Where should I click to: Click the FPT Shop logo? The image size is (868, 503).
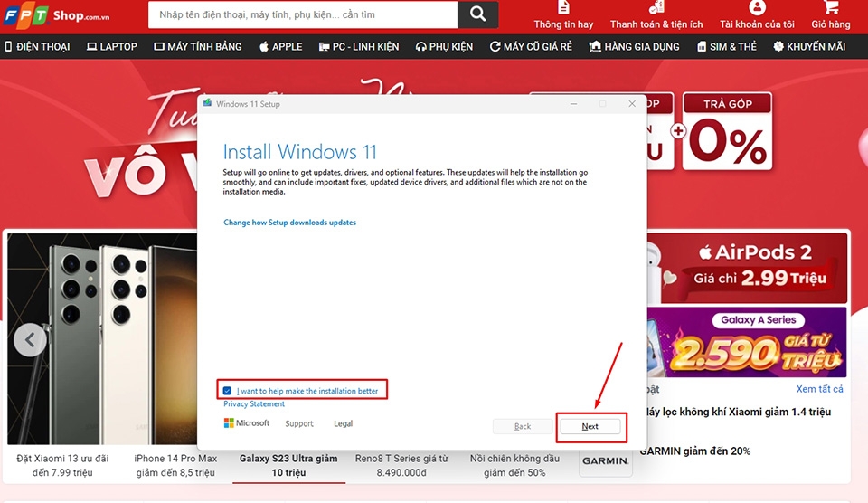(56, 15)
